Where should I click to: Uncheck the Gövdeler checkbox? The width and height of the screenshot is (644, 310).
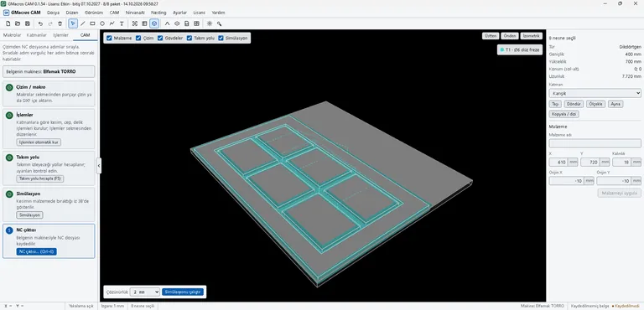160,38
